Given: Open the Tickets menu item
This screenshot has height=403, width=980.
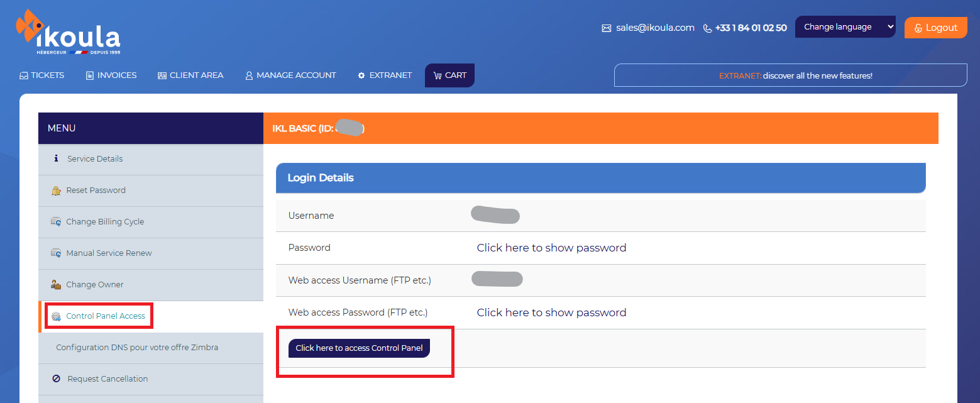Looking at the screenshot, I should [x=41, y=75].
